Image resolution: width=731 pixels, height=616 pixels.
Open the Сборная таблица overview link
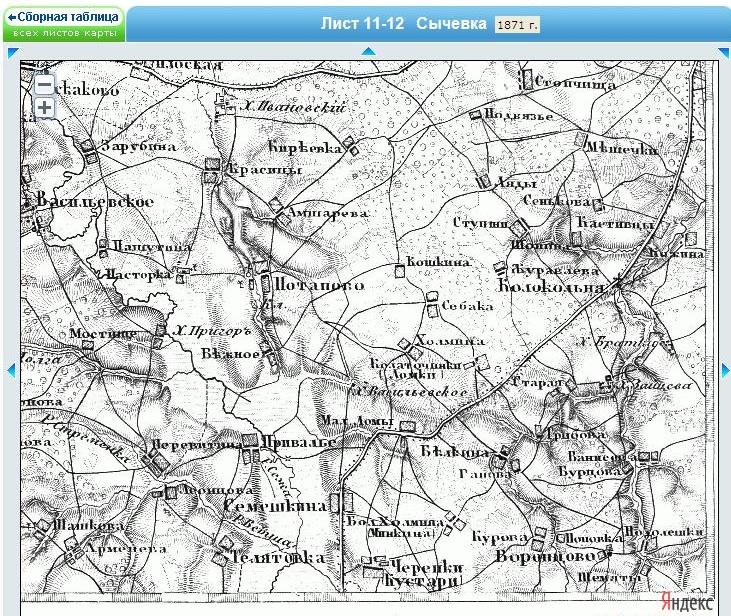pos(63,17)
